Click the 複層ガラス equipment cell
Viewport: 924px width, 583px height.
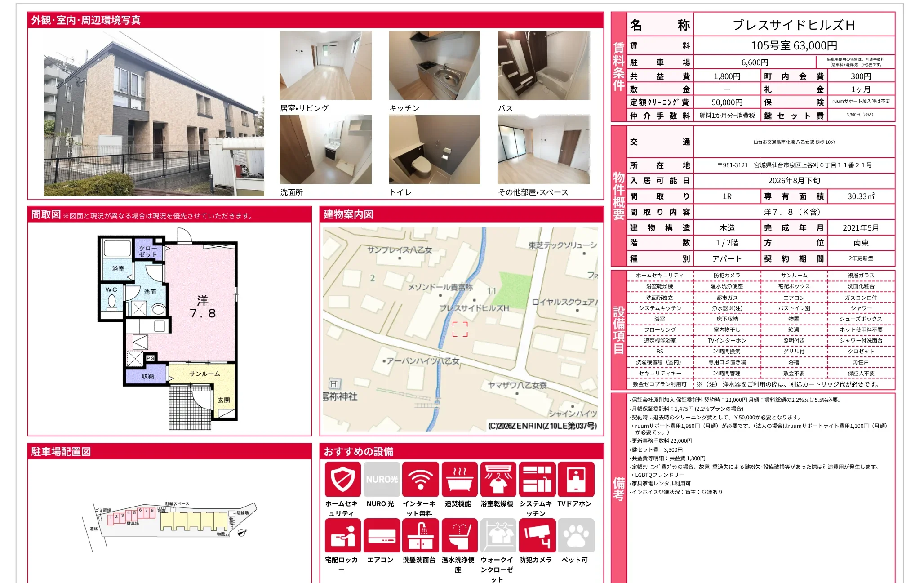click(861, 275)
